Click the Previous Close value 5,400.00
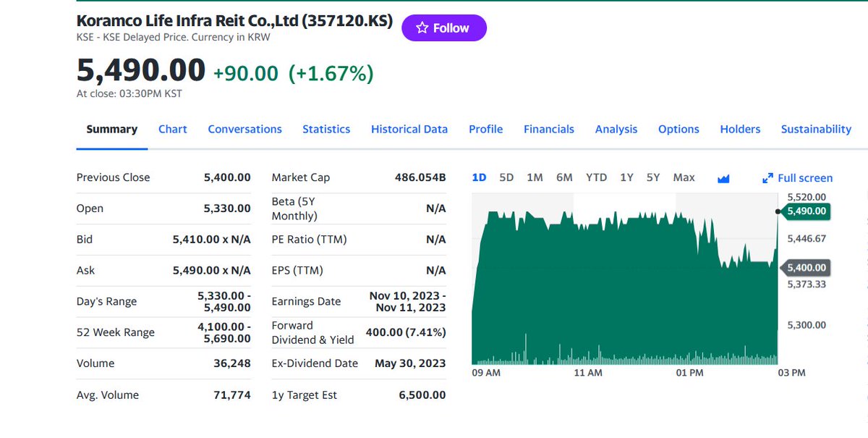Viewport: 868px width, 438px height. 227,177
